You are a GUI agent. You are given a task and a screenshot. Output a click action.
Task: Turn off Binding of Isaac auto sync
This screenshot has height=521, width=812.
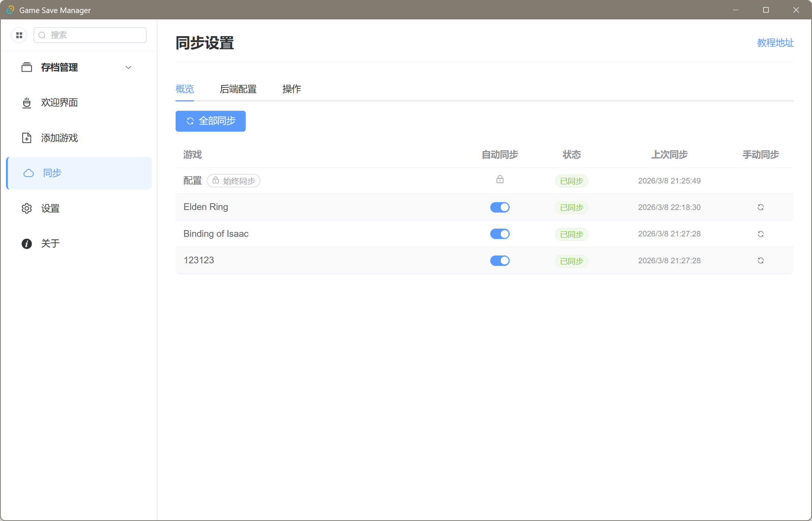(500, 234)
